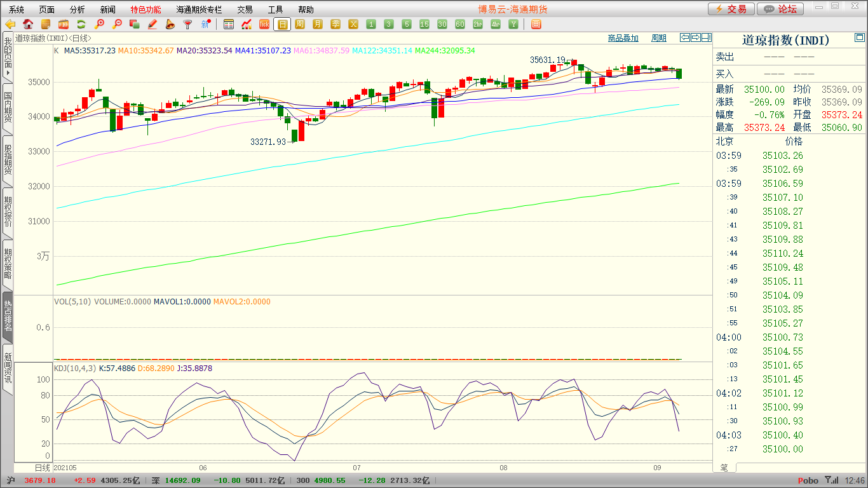The width and height of the screenshot is (868, 488).
Task: Open 我的页面 side tab
Action: click(8, 56)
